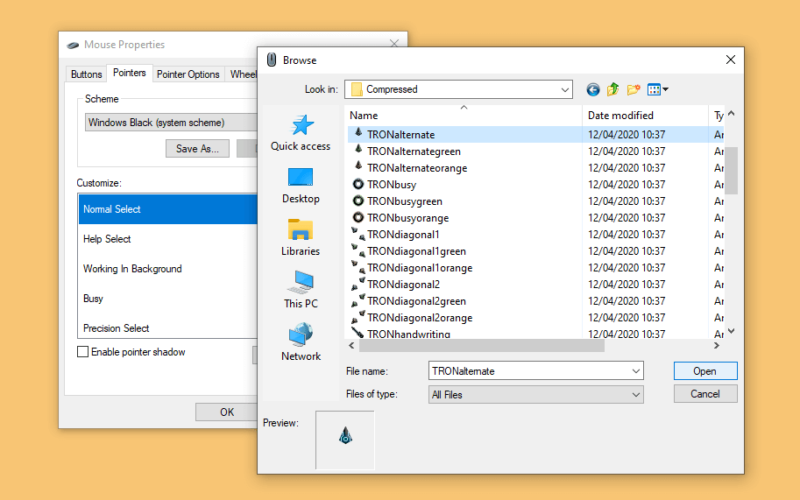Open Network in the places bar
Screen dimensions: 800x500
[x=301, y=342]
